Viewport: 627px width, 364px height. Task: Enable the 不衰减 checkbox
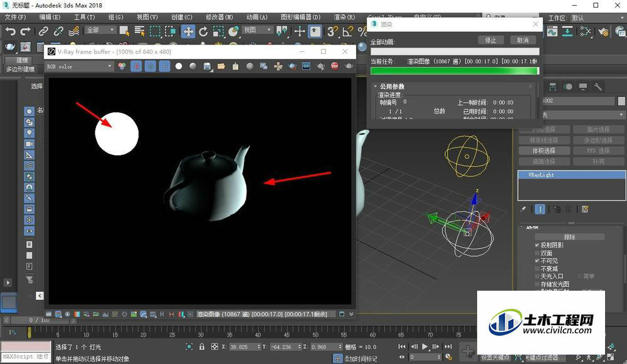point(537,269)
